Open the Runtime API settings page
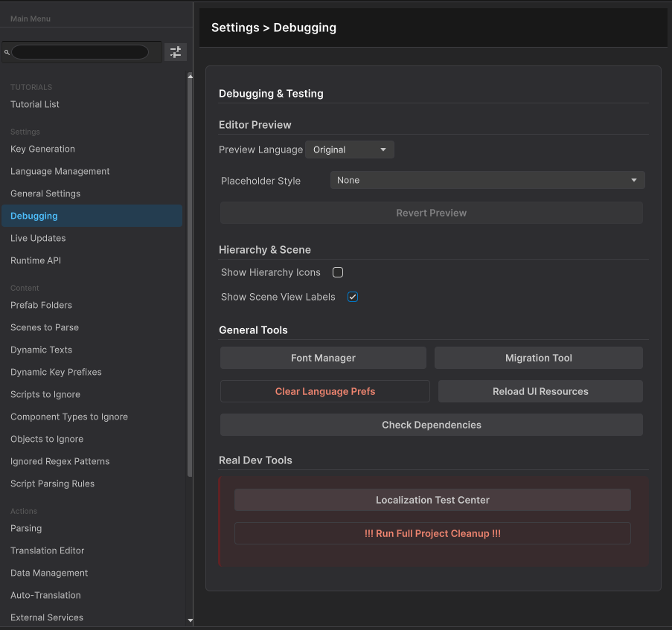The width and height of the screenshot is (672, 630). pos(34,260)
